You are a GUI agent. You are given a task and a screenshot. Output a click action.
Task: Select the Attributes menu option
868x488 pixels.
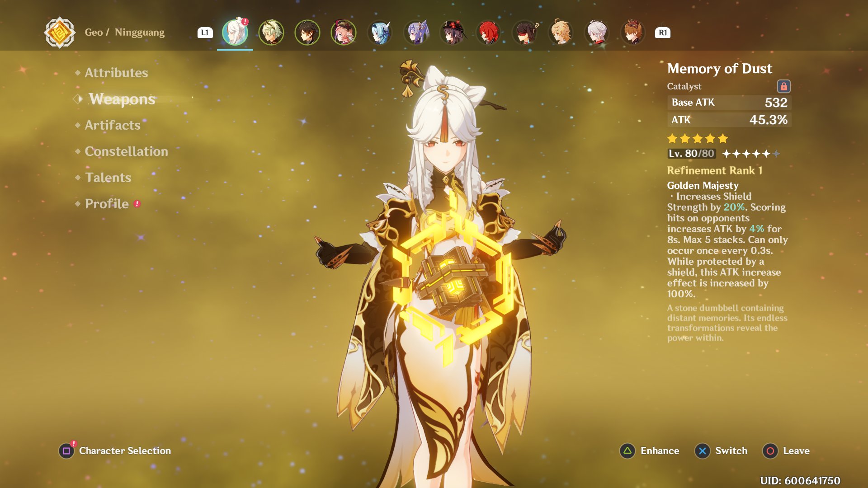pos(116,72)
